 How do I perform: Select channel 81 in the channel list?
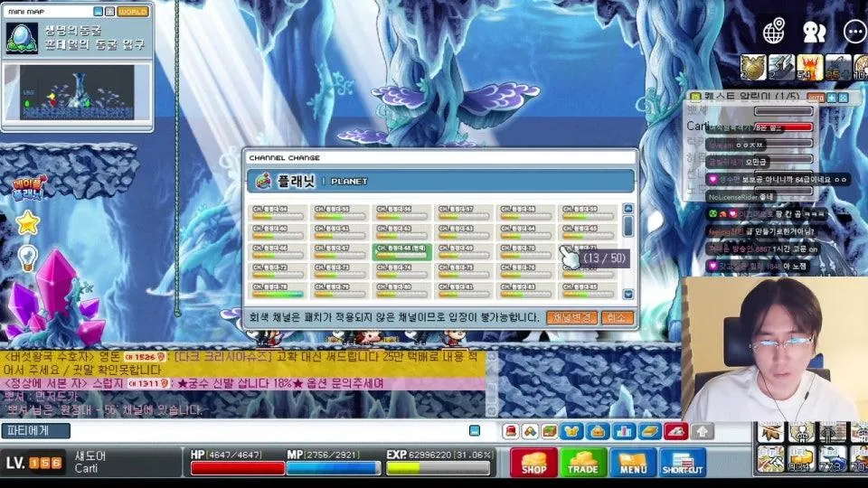(x=465, y=290)
